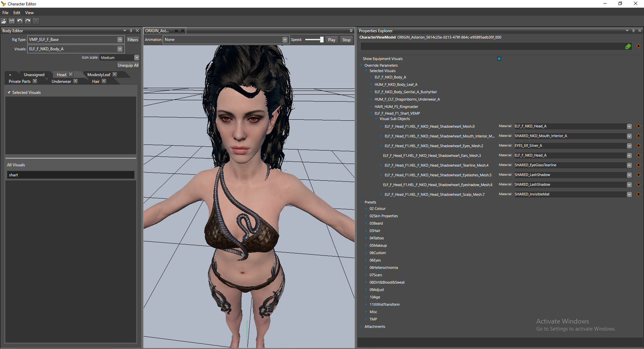Click the All Visuals search field

pos(70,175)
